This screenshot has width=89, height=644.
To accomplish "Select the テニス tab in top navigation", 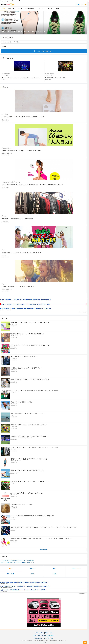I will click(x=50, y=8).
